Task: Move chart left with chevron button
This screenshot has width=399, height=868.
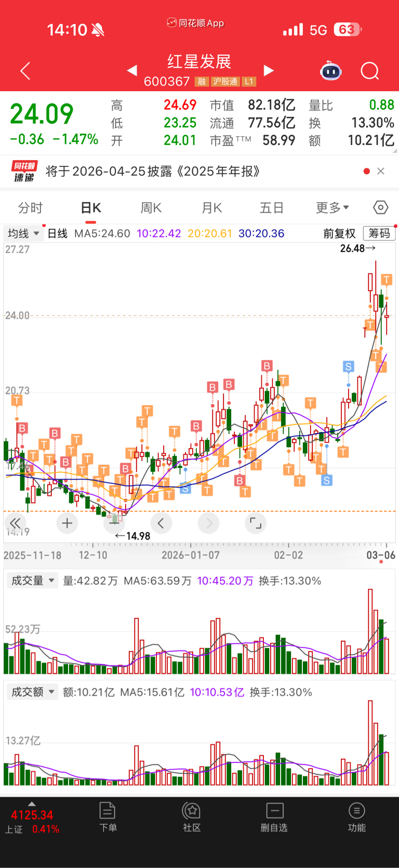Action: 161,523
